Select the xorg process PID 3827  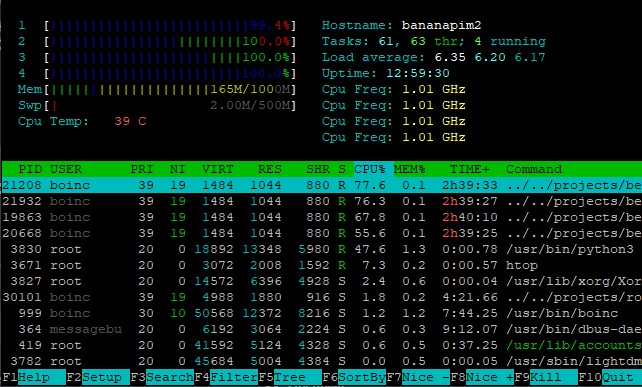(x=321, y=281)
